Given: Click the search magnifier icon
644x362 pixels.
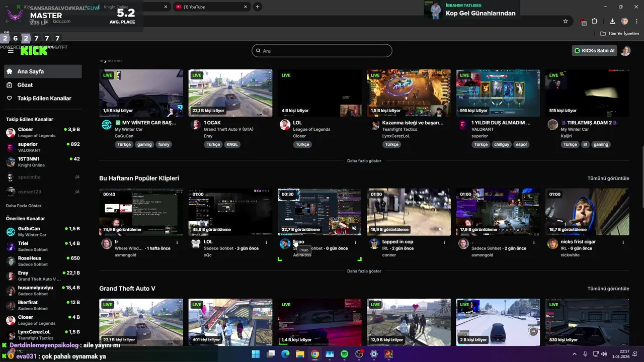Looking at the screenshot, I should coord(259,51).
